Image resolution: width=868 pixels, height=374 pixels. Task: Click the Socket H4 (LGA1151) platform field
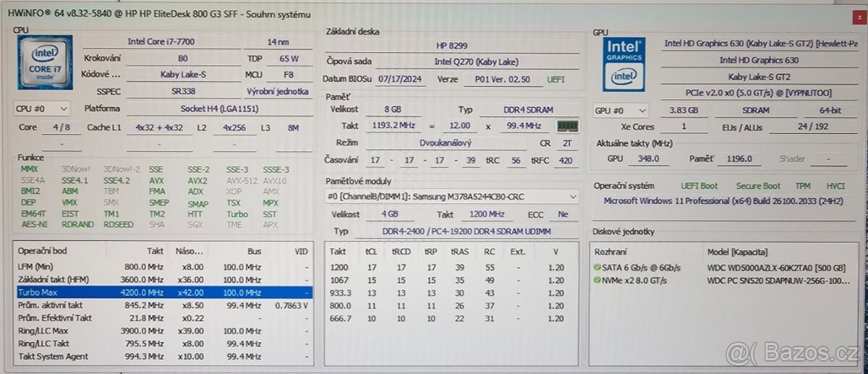click(218, 109)
